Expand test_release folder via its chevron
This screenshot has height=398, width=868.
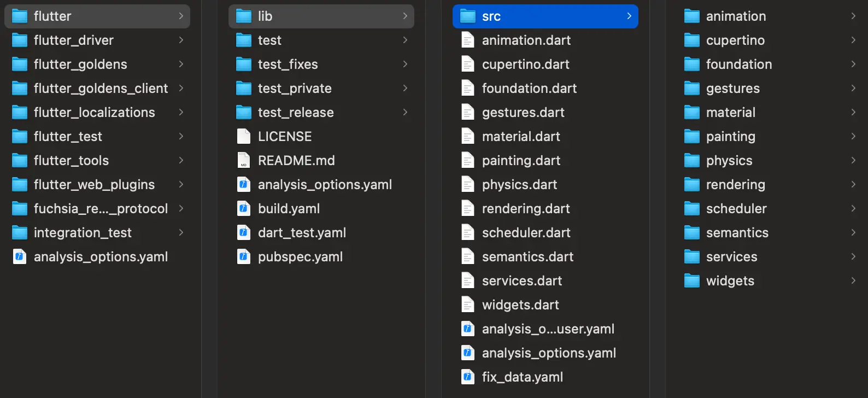click(x=405, y=113)
